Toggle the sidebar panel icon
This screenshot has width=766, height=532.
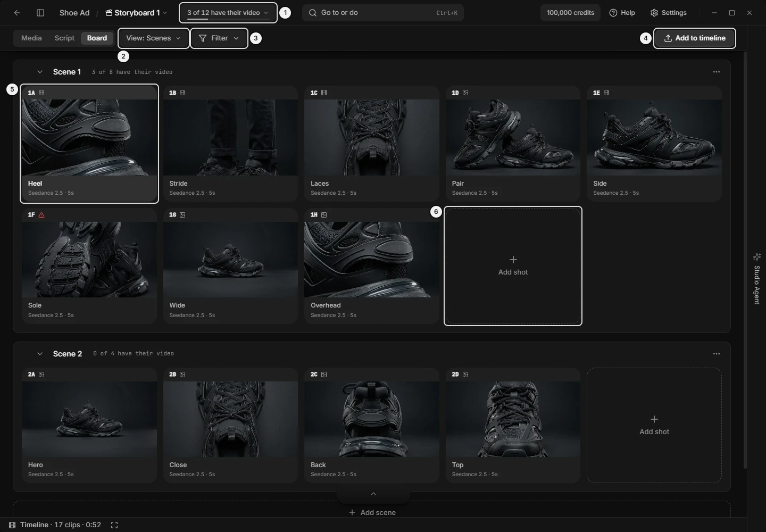[40, 13]
